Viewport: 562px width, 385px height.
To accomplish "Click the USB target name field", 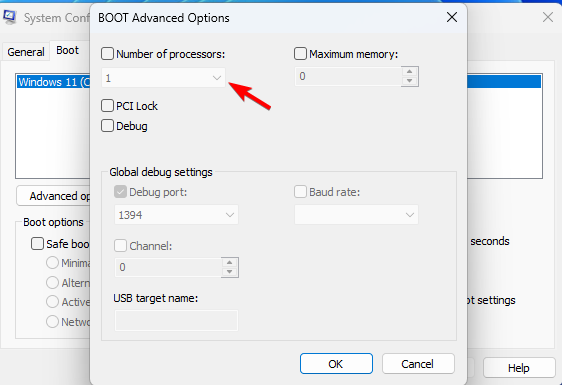I will pos(176,320).
